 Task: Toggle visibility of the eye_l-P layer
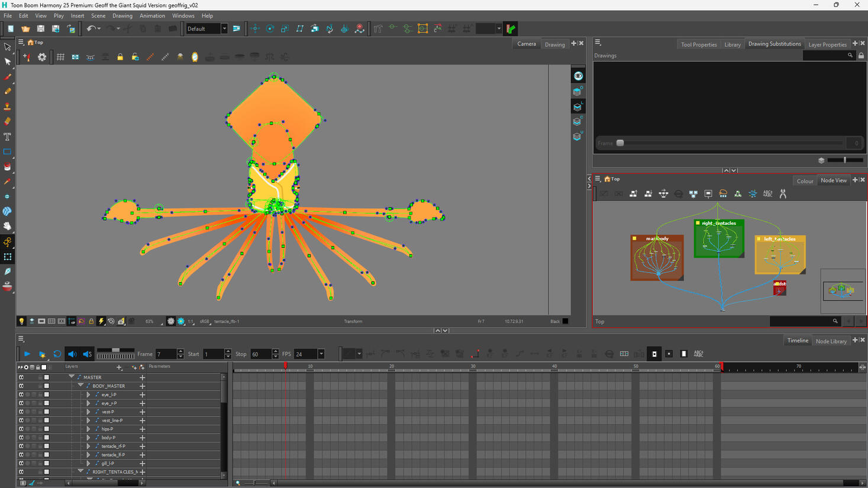[x=21, y=395]
